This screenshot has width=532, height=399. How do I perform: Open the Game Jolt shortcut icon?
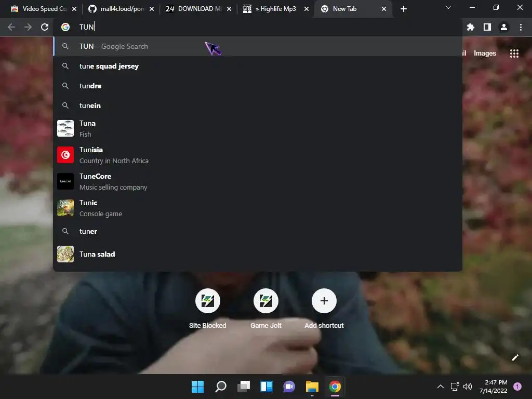pos(266,301)
